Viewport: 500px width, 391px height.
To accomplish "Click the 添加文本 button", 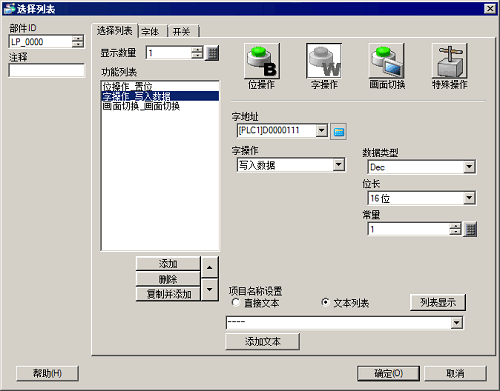I will (x=262, y=341).
